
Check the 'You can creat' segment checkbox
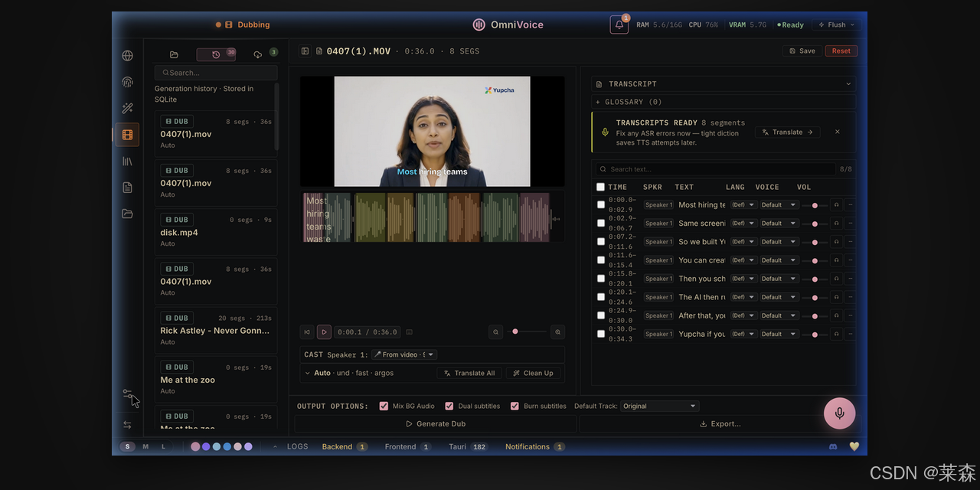coord(601,260)
